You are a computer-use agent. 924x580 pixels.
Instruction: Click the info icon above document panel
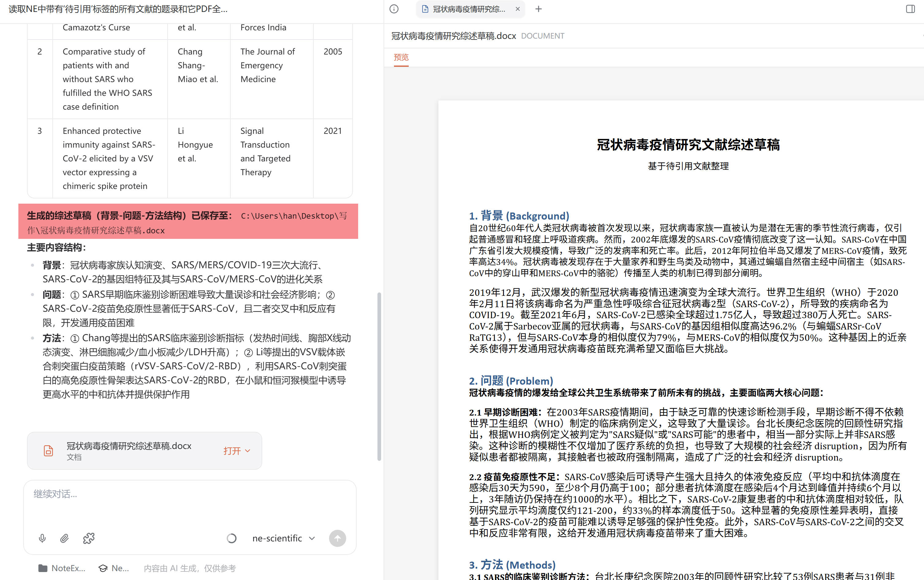pos(394,9)
